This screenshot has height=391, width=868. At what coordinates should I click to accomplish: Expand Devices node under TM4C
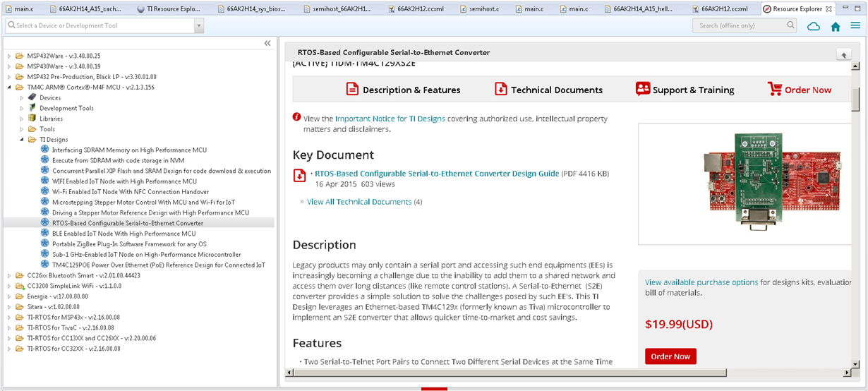point(22,97)
